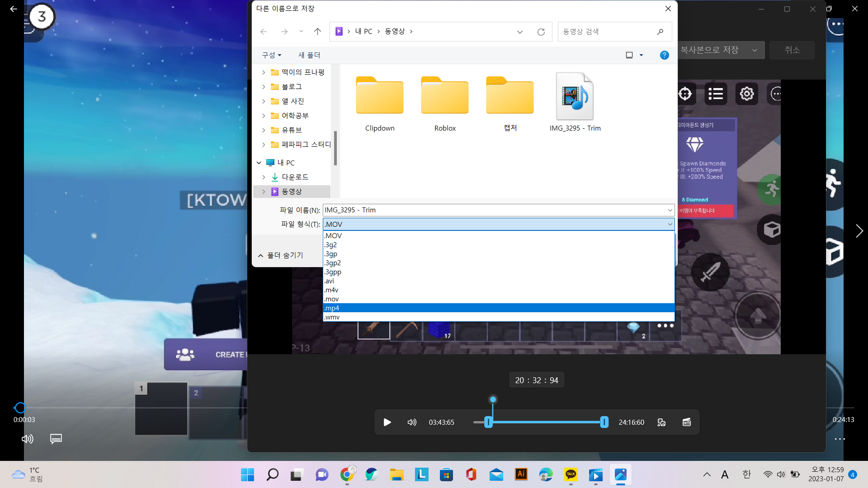
Task: Refresh the 동영상 folder view
Action: pyautogui.click(x=541, y=32)
